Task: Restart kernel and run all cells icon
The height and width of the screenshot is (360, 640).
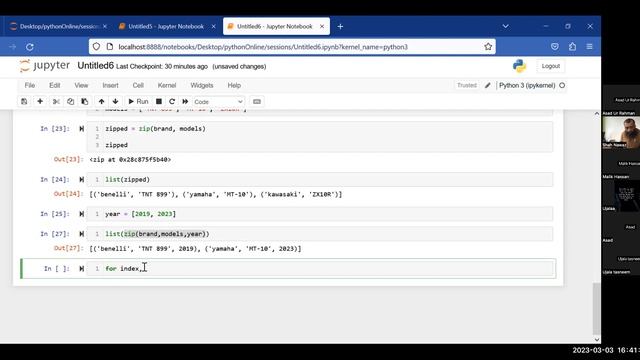Action: [185, 101]
